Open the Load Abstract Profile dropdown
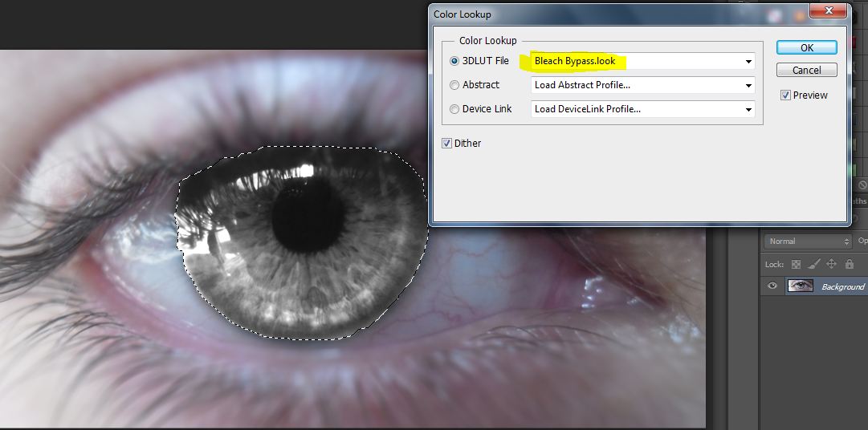 [642, 85]
